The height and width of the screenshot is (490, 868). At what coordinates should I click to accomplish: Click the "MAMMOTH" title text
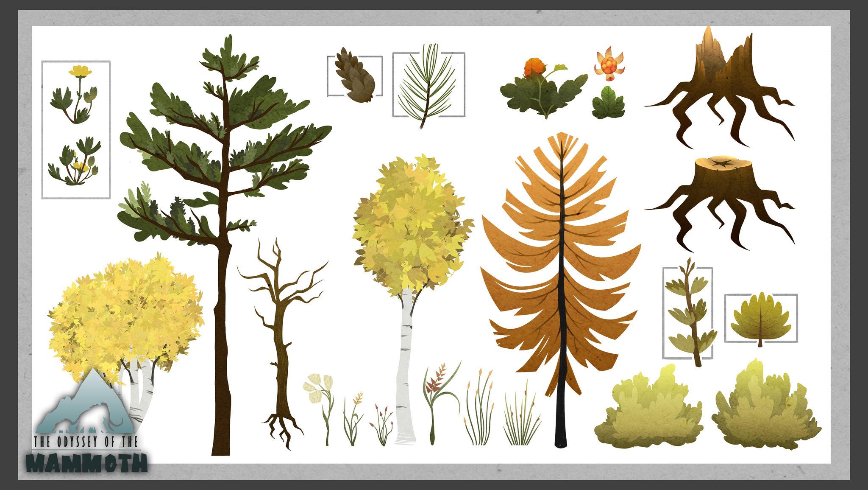tap(87, 463)
